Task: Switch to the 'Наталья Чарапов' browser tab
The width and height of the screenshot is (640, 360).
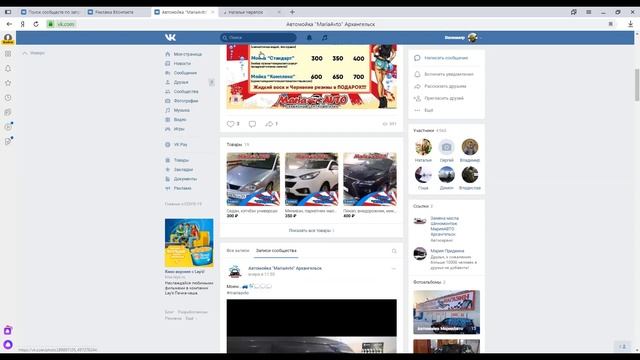Action: click(x=251, y=12)
